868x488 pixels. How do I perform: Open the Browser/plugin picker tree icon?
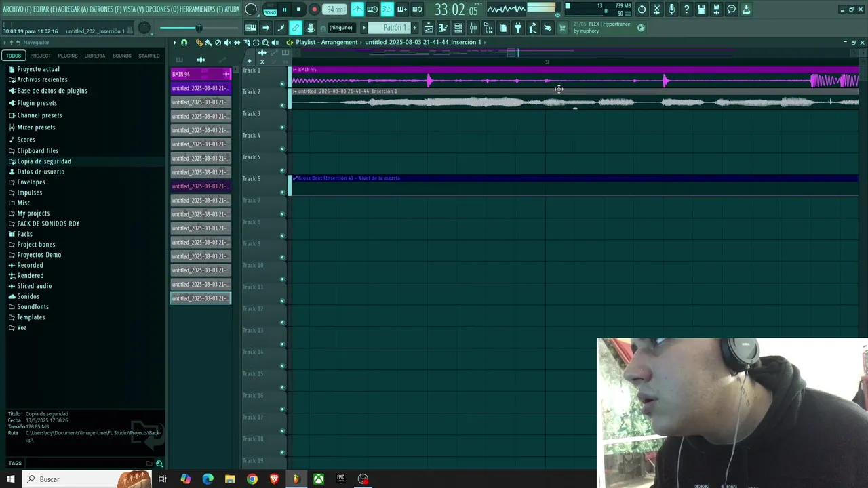coord(488,28)
